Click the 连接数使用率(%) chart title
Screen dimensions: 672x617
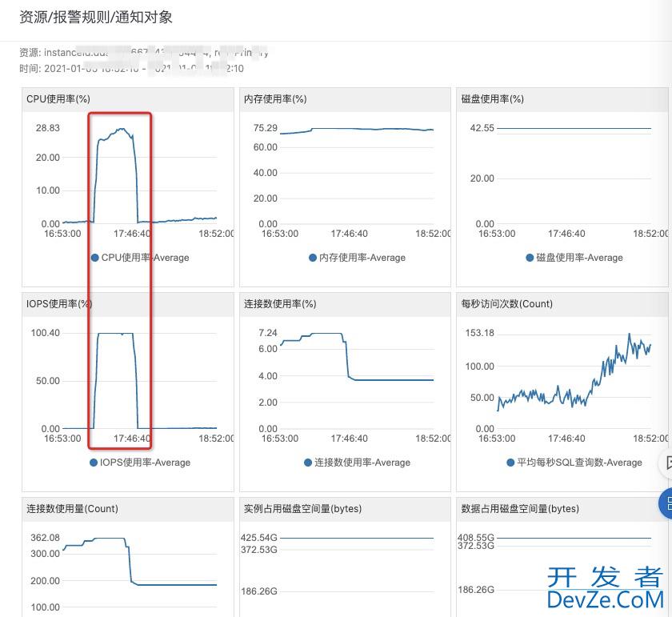(280, 304)
